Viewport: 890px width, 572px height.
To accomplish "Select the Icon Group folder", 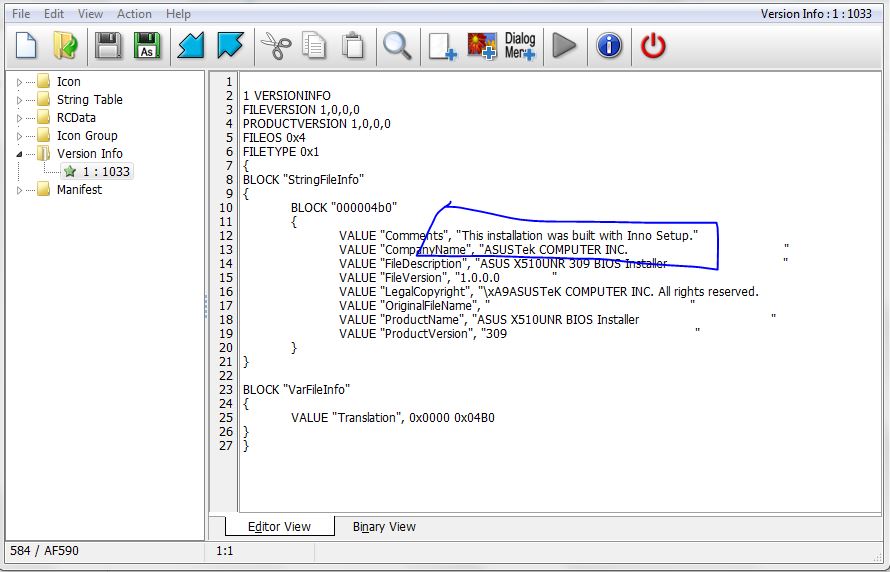I will click(87, 136).
